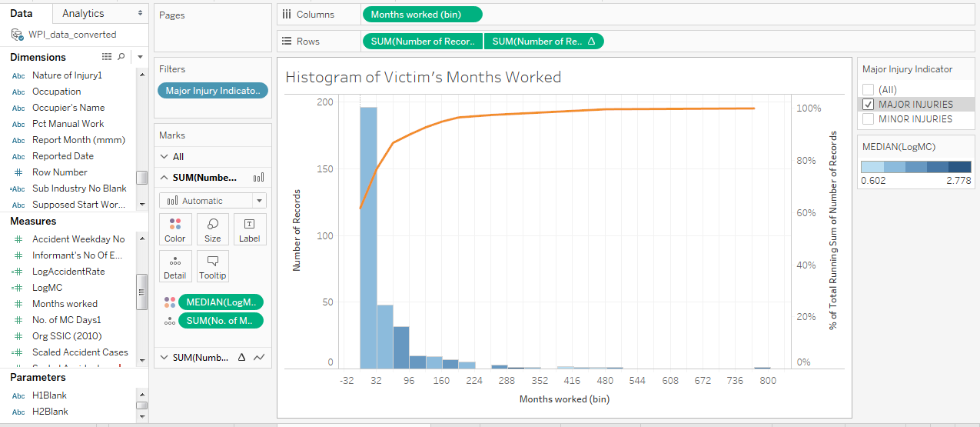
Task: Click the Major Injury Indicator filter pill
Action: (x=213, y=91)
